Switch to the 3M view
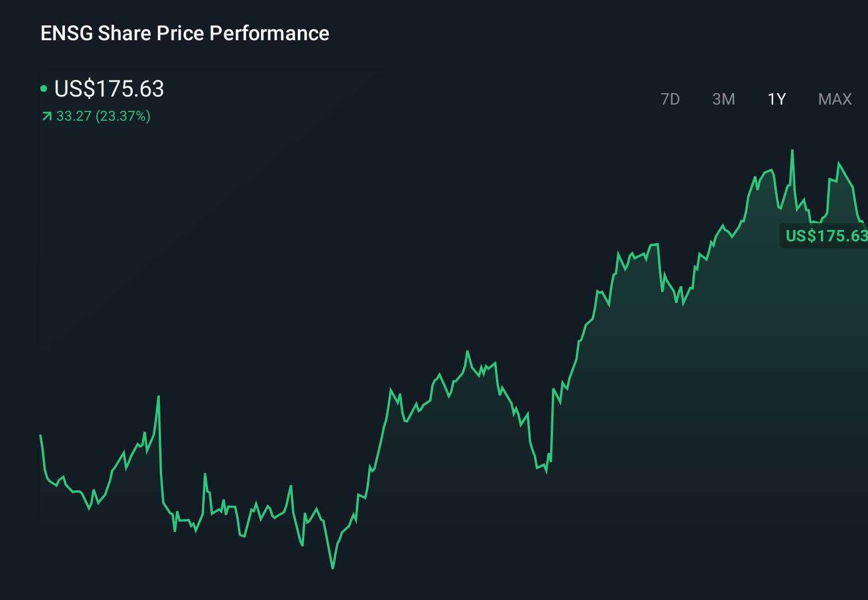Viewport: 868px width, 600px height. click(723, 99)
